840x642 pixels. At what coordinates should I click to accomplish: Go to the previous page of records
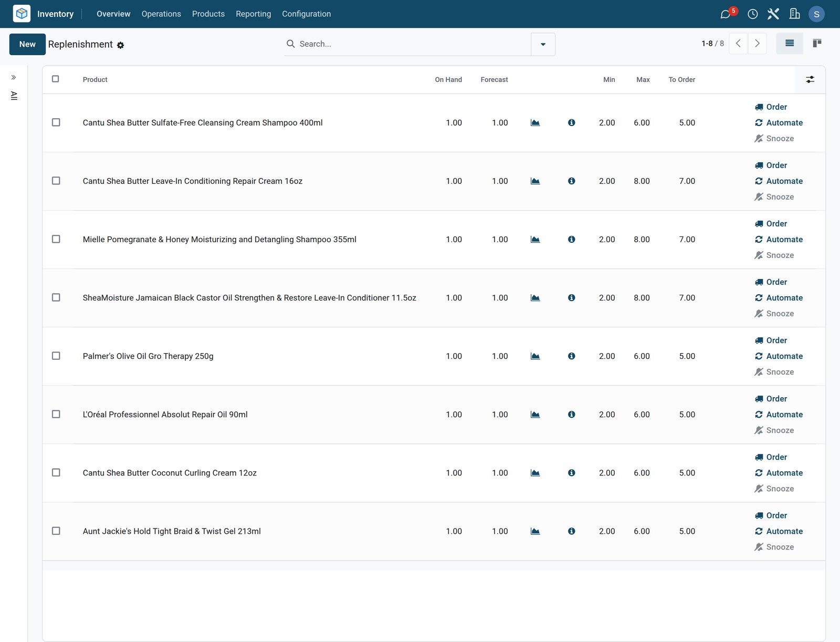coord(738,44)
